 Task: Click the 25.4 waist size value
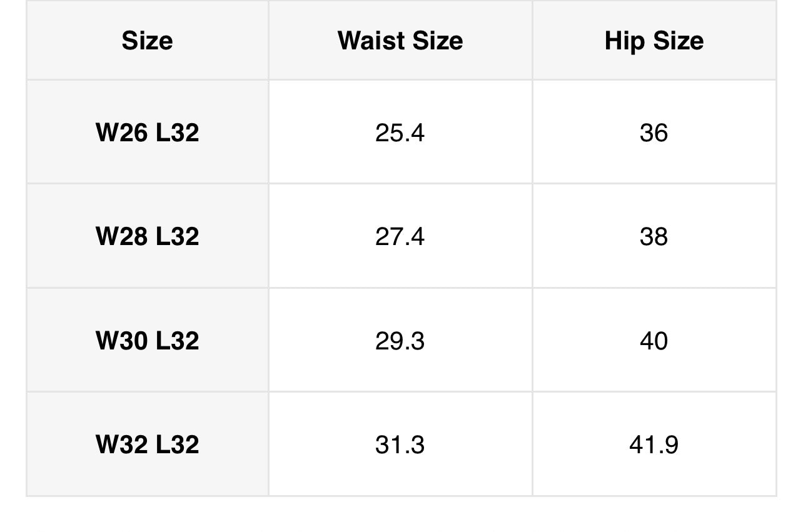point(400,133)
